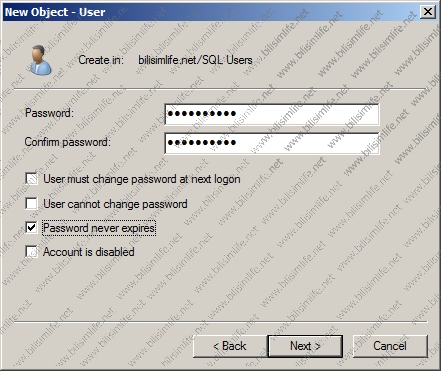Proceed with the 'Next >' button

click(305, 346)
